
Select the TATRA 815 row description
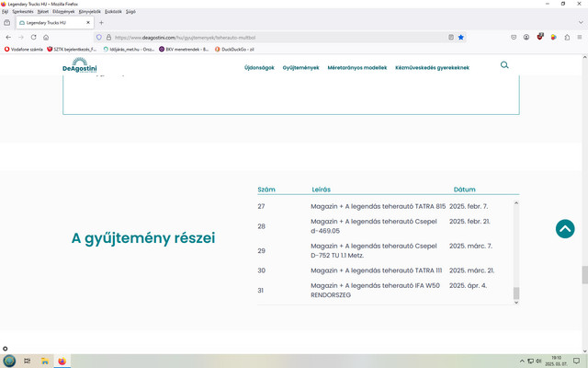pos(378,206)
